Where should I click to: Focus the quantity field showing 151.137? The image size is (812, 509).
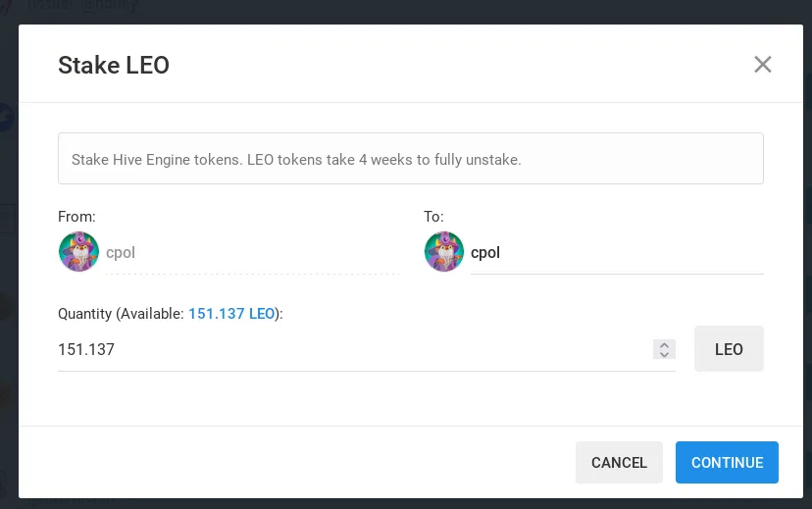(355, 349)
